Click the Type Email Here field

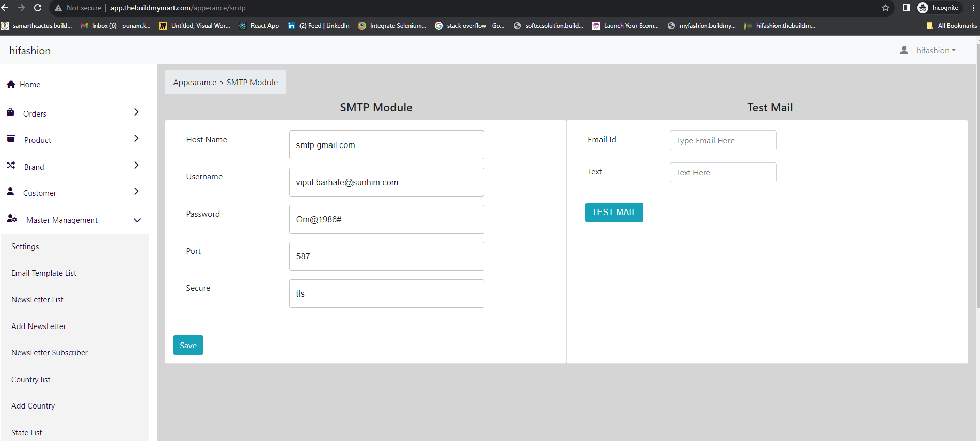coord(723,140)
